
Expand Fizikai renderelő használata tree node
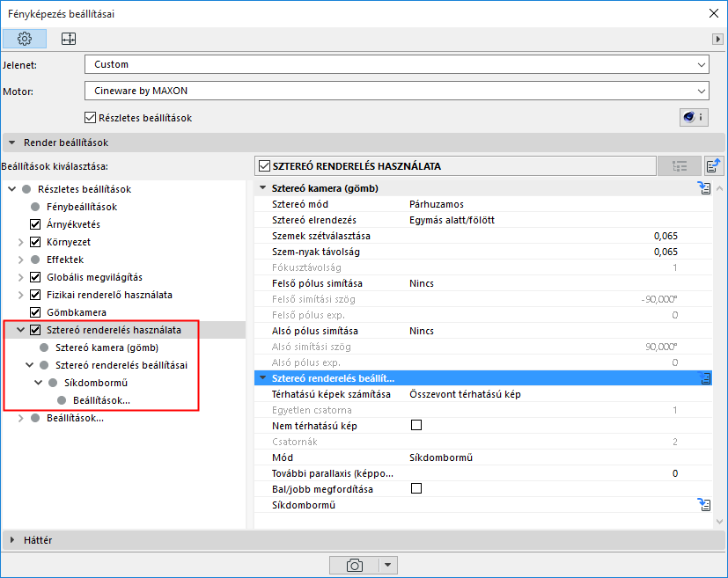21,295
